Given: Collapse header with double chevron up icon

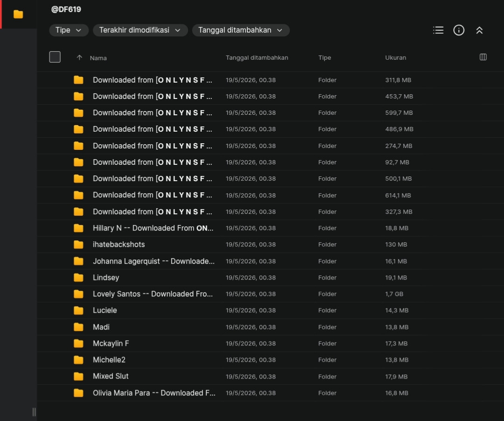Looking at the screenshot, I should click(x=479, y=30).
